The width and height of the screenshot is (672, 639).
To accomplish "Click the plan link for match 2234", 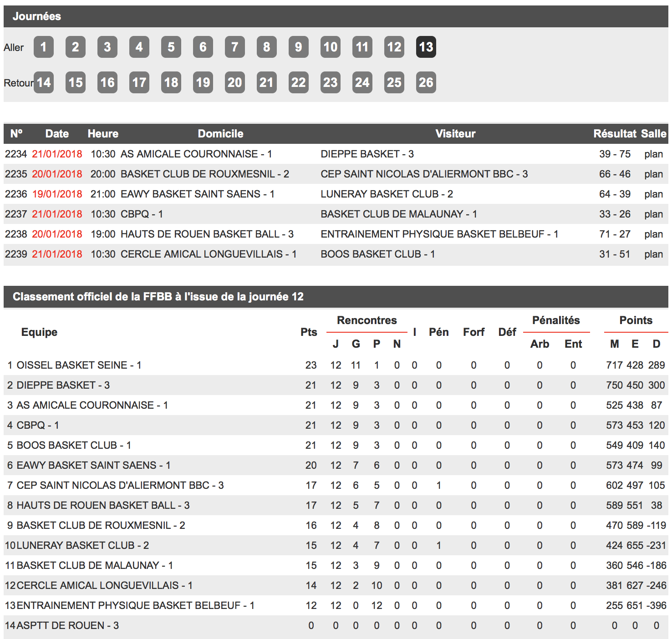I will click(653, 154).
